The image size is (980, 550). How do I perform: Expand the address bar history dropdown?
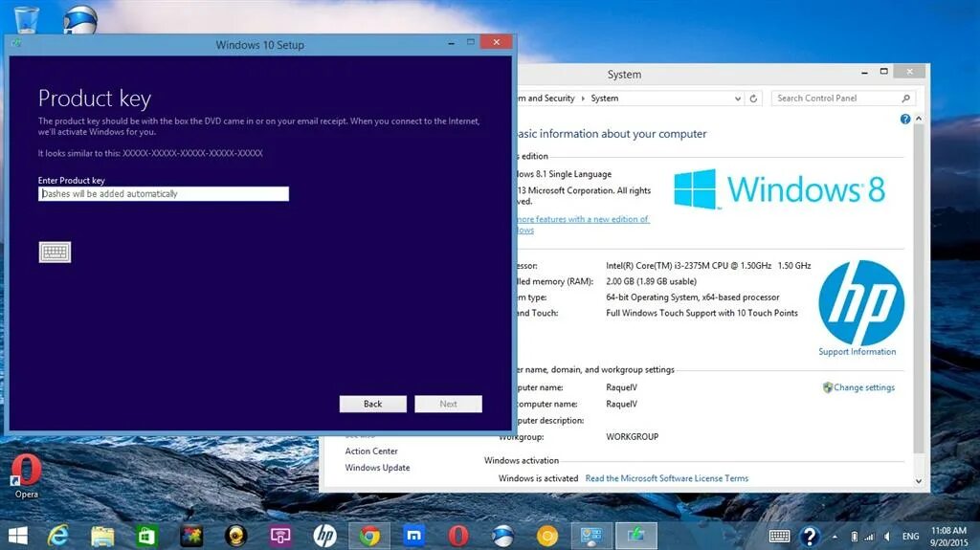738,99
